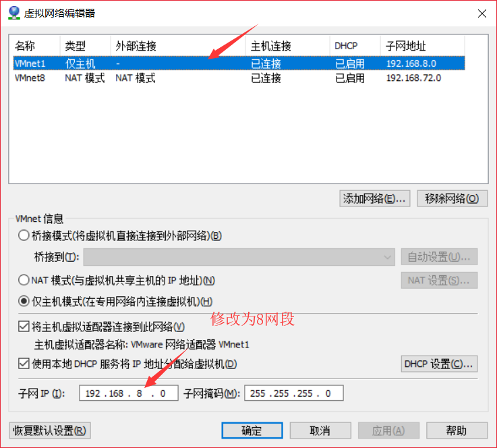Click the 应用(A) button

388,430
